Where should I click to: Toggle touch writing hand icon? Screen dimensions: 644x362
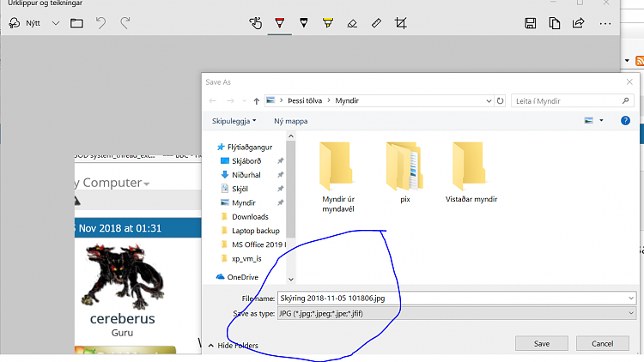coord(256,23)
